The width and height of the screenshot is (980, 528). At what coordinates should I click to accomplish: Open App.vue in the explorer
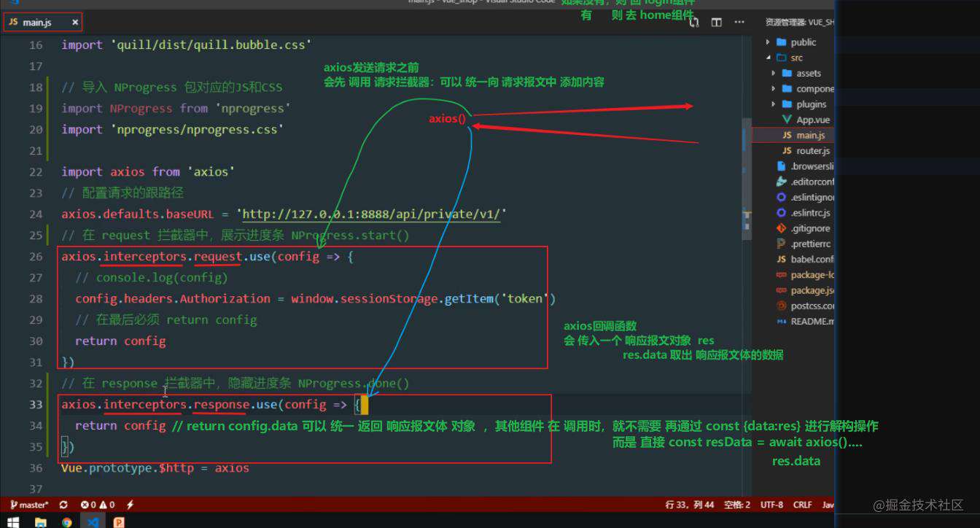coord(813,120)
